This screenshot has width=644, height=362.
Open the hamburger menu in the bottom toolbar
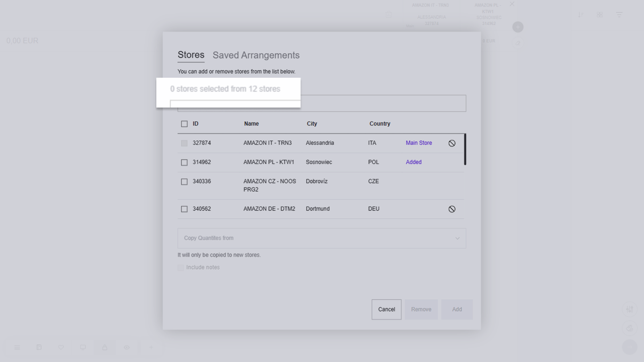pyautogui.click(x=17, y=348)
